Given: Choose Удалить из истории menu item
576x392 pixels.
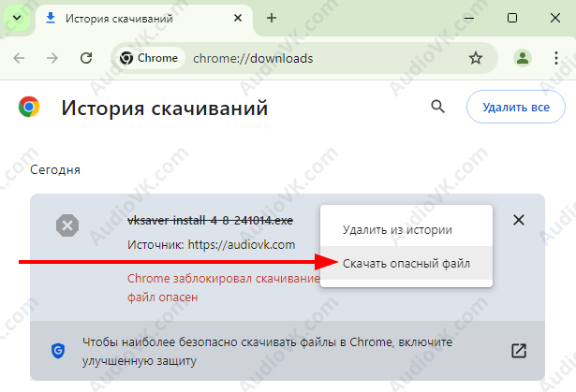Looking at the screenshot, I should pos(406,230).
